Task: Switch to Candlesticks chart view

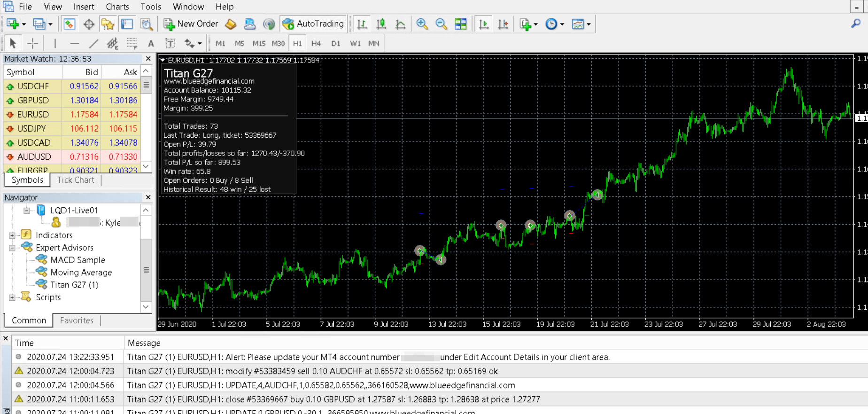Action: 381,24
